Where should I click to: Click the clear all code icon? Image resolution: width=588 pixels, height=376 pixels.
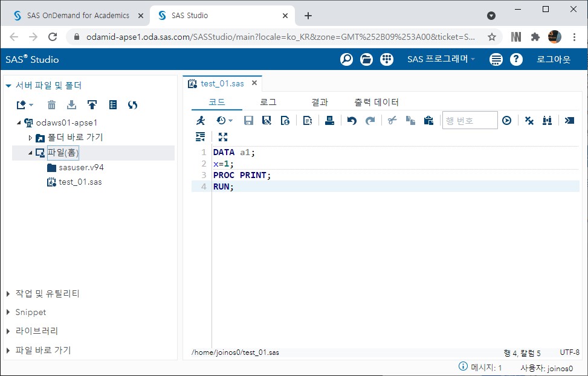[529, 121]
